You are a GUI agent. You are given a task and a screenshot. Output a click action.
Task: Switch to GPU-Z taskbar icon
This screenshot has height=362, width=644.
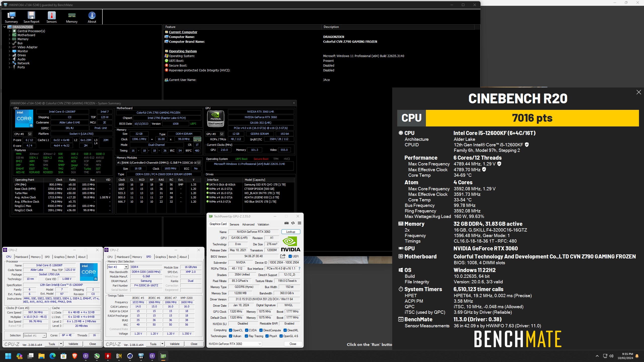[163, 356]
